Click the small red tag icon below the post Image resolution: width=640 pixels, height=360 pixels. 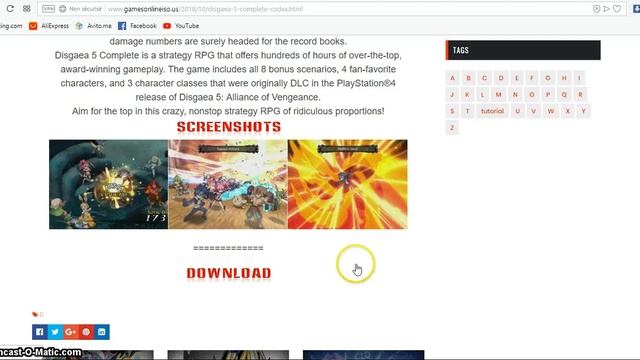point(35,314)
